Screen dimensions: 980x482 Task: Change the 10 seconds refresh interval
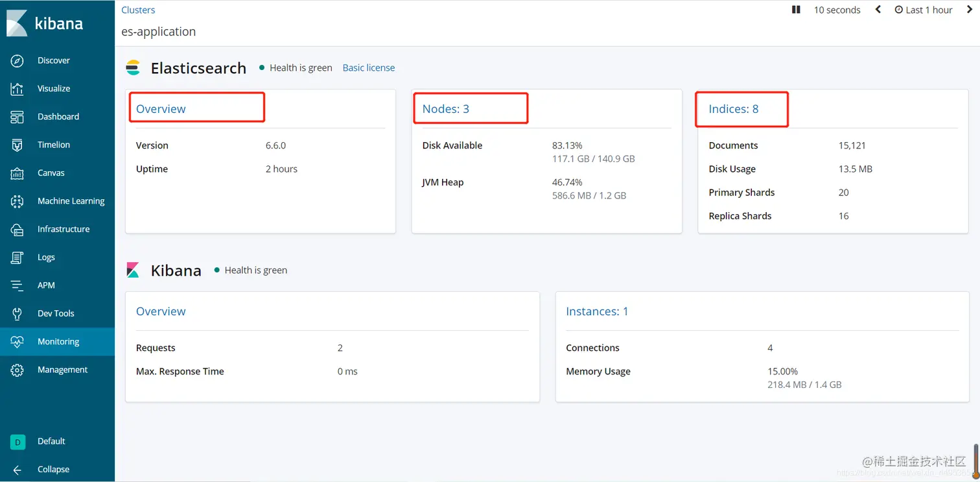pos(837,10)
